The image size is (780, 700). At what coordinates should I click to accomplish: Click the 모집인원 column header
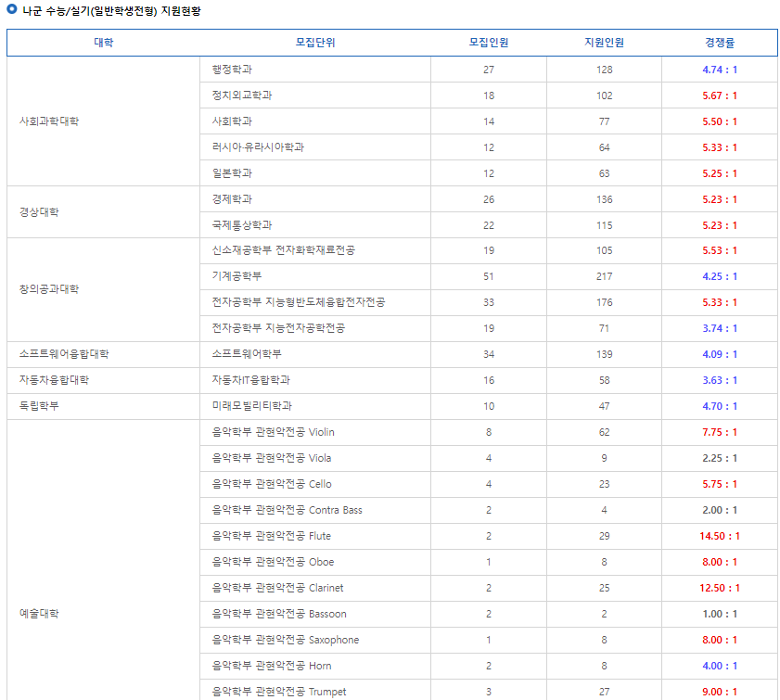coord(489,43)
